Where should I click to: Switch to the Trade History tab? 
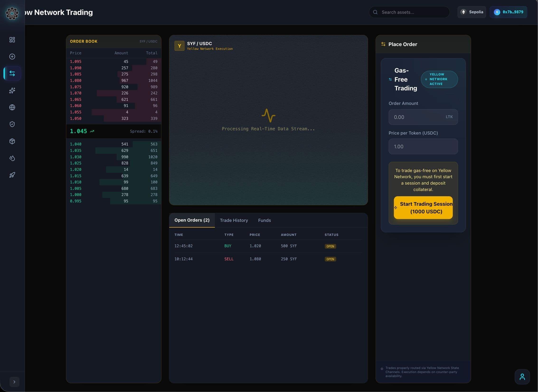tap(234, 220)
